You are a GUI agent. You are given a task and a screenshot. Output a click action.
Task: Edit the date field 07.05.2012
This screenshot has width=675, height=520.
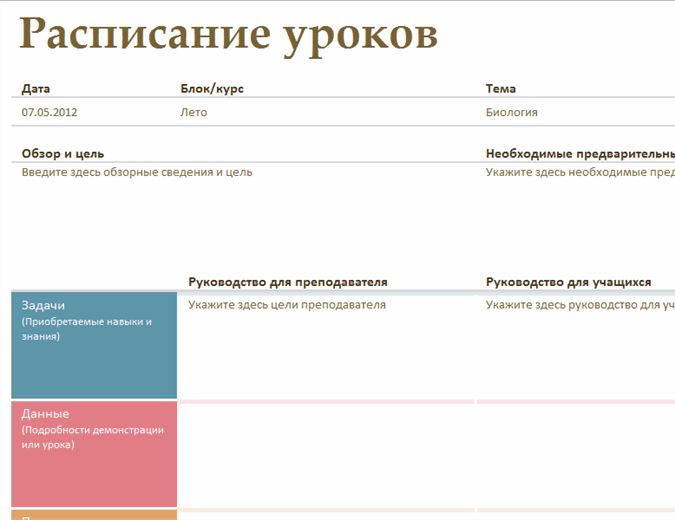point(49,112)
